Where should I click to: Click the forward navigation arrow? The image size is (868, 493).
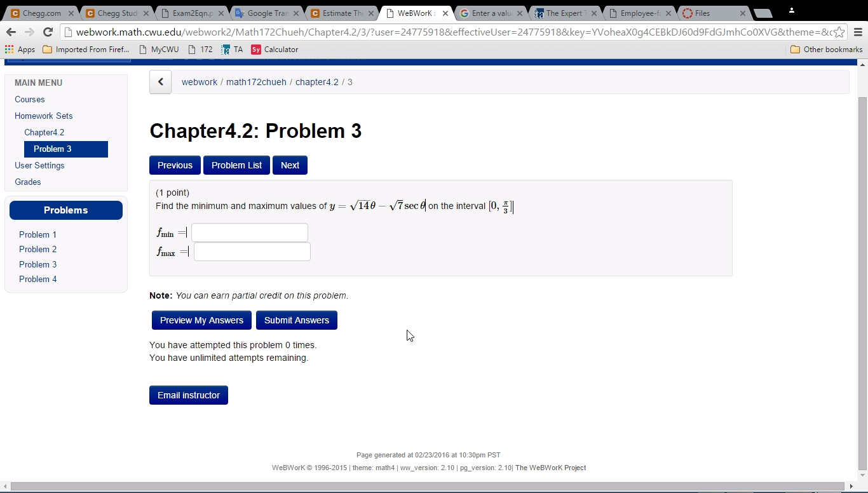(x=29, y=31)
